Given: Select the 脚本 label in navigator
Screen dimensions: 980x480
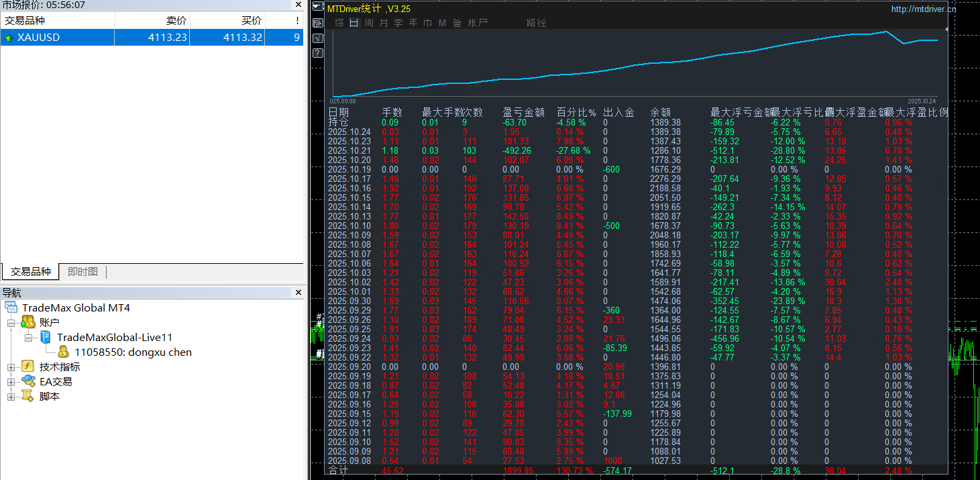Looking at the screenshot, I should click(50, 396).
